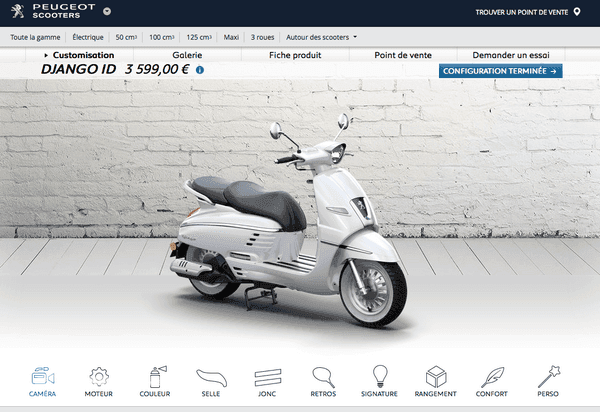Select the Électrique category

88,37
